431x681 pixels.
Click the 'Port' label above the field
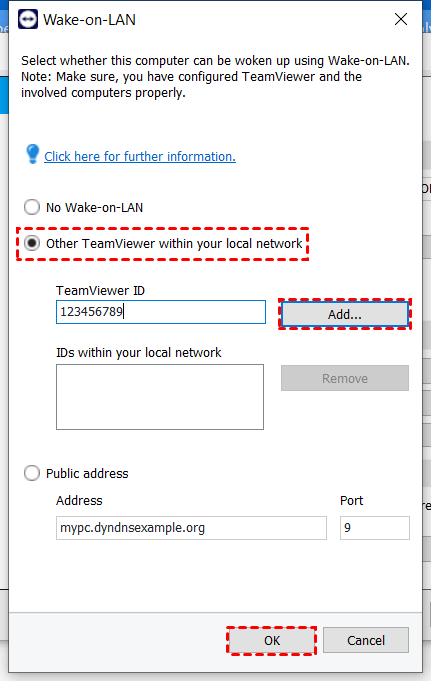(x=351, y=501)
